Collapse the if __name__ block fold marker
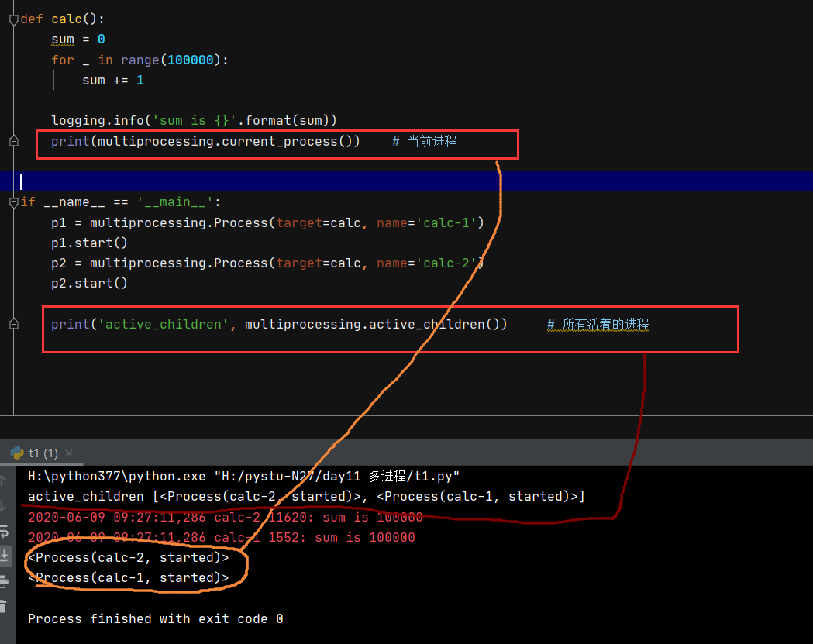The image size is (813, 644). 13,202
